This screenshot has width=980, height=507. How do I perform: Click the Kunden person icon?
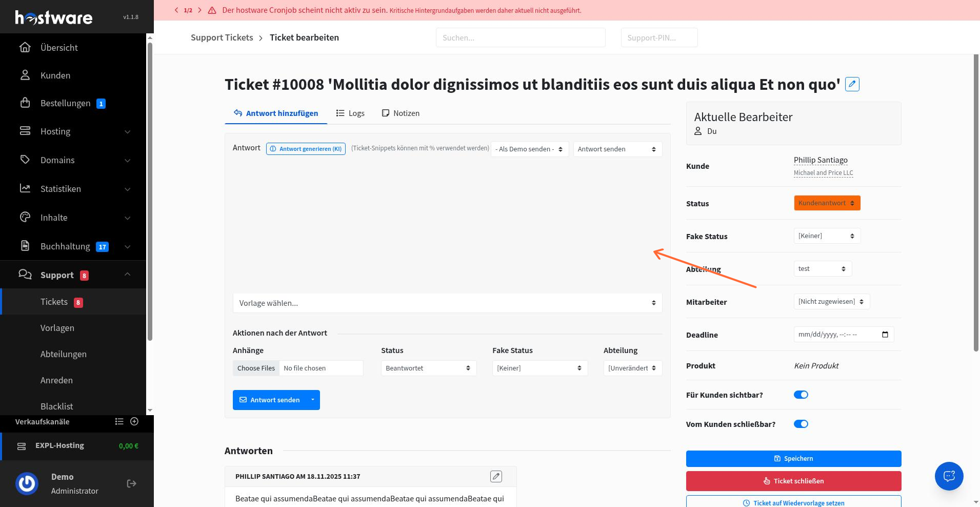[25, 75]
